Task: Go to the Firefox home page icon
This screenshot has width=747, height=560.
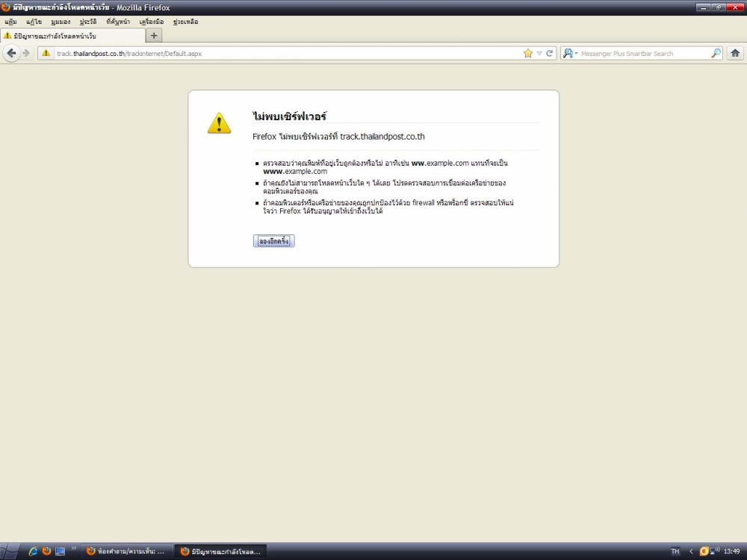Action: 735,53
